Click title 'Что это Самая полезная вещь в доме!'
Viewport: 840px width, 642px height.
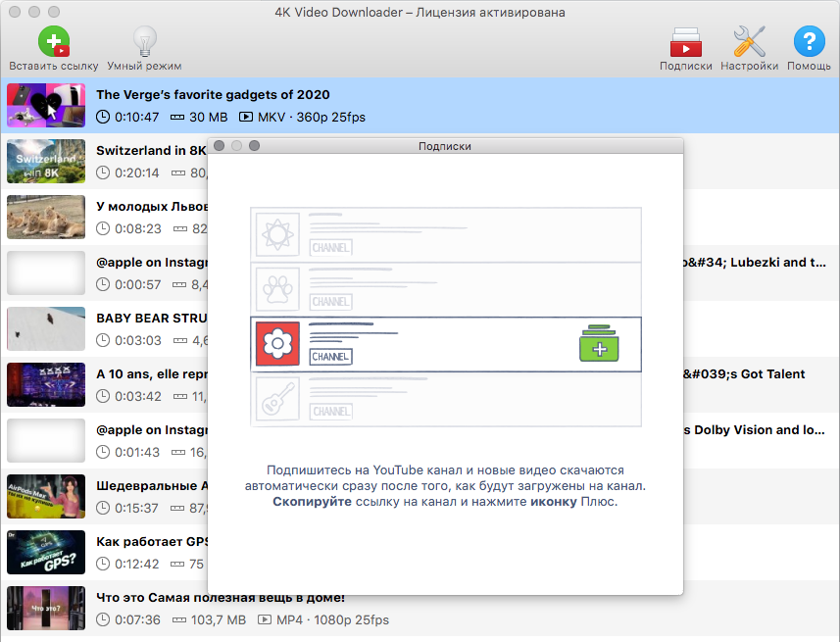tap(221, 598)
